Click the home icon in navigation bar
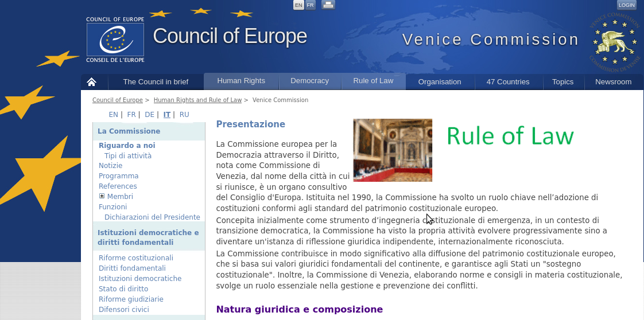644x320 pixels. (x=91, y=82)
